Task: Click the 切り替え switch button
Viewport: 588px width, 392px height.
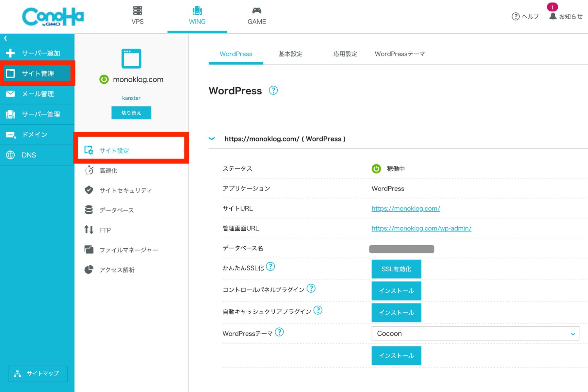Action: click(131, 113)
